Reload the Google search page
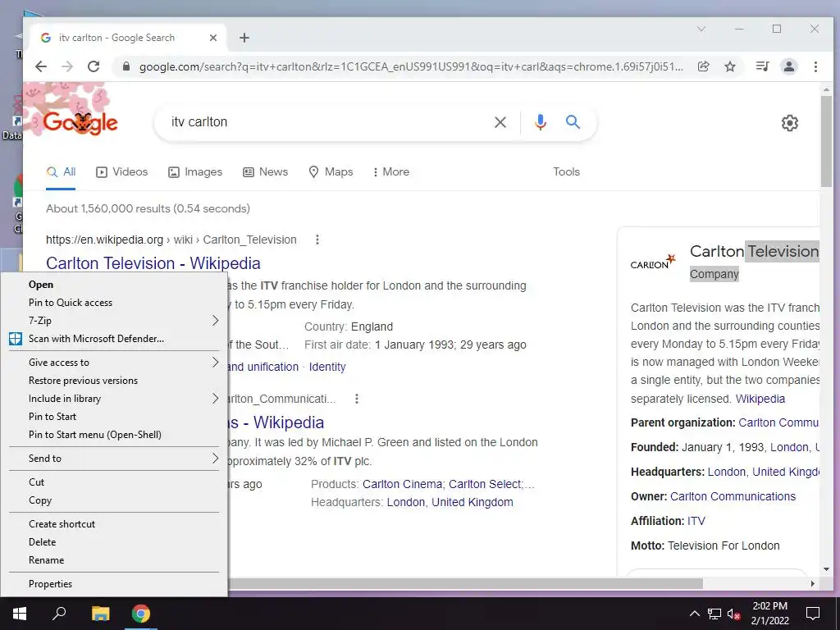 pyautogui.click(x=94, y=66)
